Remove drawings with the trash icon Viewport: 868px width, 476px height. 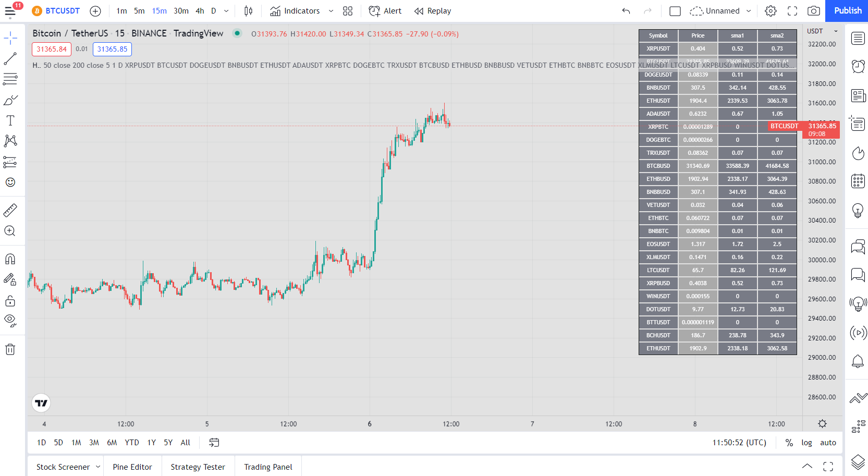point(10,349)
